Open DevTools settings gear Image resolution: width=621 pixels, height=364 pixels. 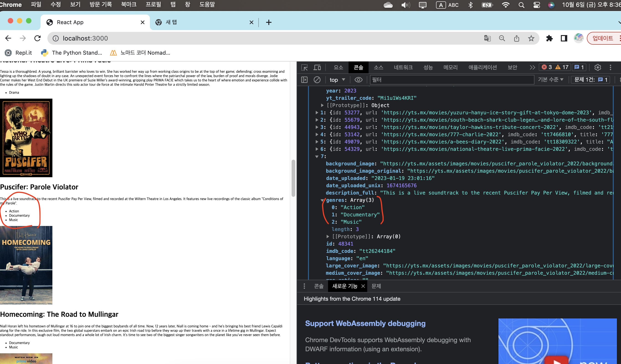coord(598,67)
